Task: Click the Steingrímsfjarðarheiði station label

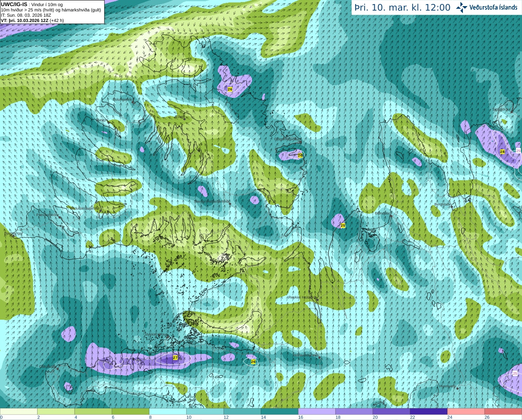Action: click(212, 201)
